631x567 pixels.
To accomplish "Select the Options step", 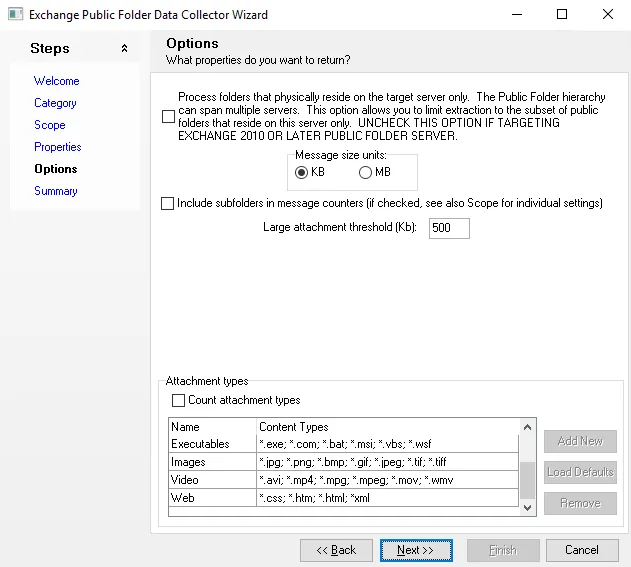I will click(x=56, y=169).
